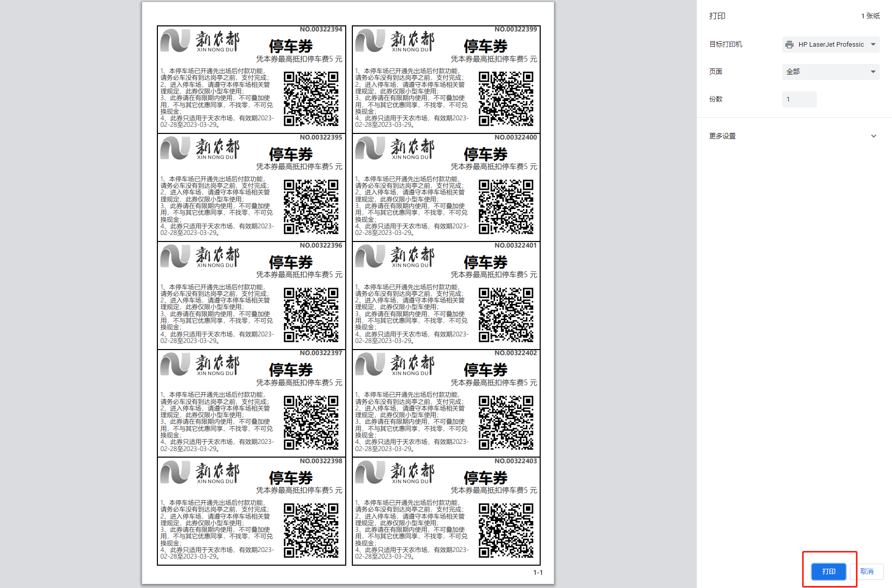Screen dimensions: 892x588
Task: Click the QR code on coupon NO.00322395
Action: [x=311, y=207]
